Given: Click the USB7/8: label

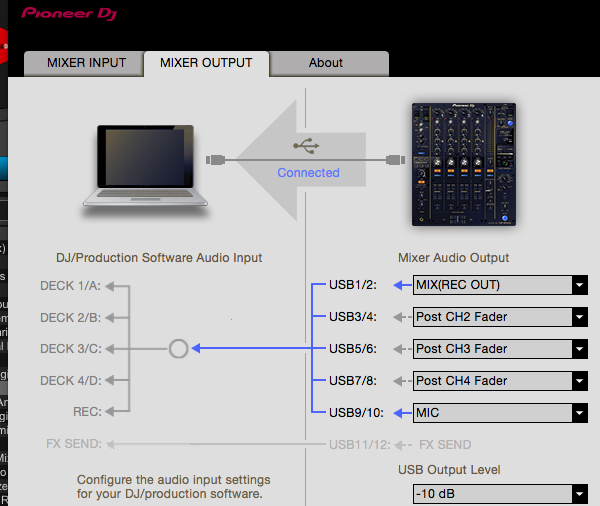Looking at the screenshot, I should pyautogui.click(x=353, y=381).
